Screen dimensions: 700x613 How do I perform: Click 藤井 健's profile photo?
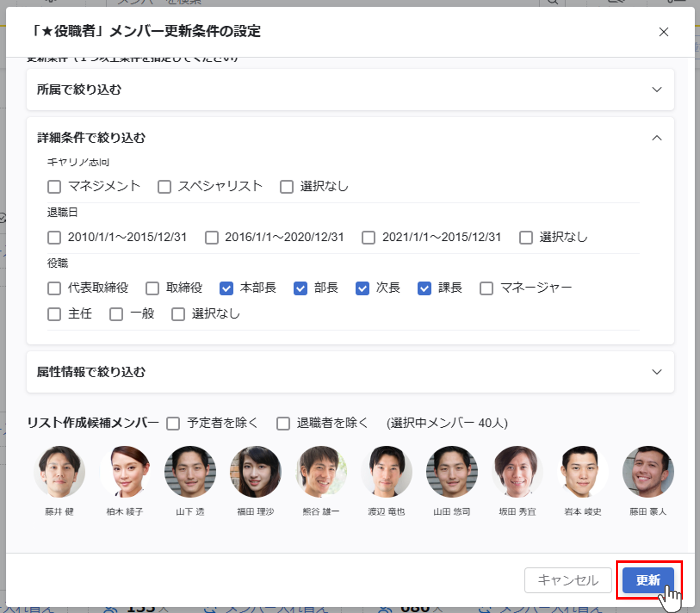(59, 471)
